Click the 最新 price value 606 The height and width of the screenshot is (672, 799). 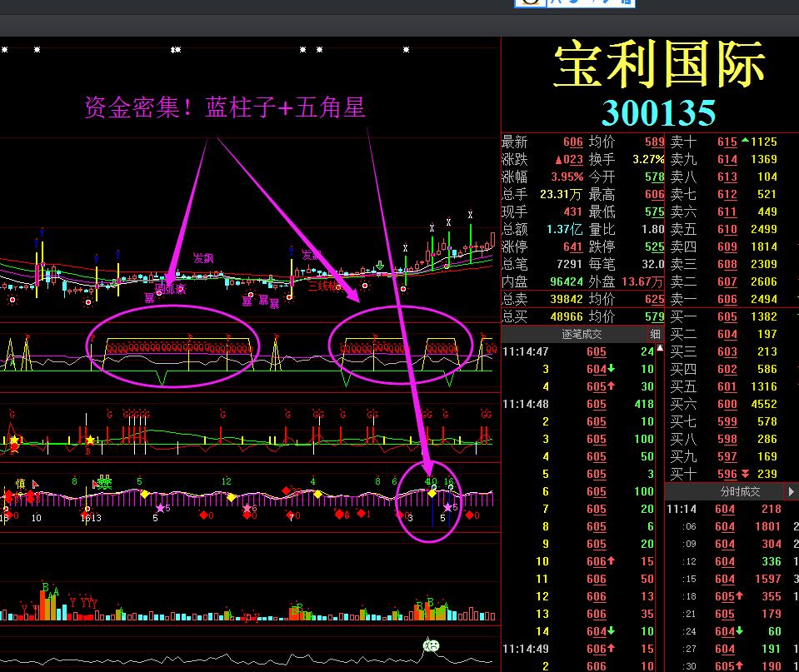coord(572,142)
